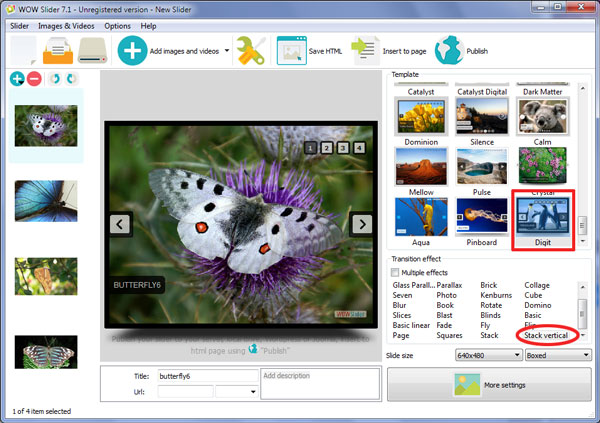Image resolution: width=600 pixels, height=423 pixels.
Task: Click the Insert to page icon
Action: point(365,51)
